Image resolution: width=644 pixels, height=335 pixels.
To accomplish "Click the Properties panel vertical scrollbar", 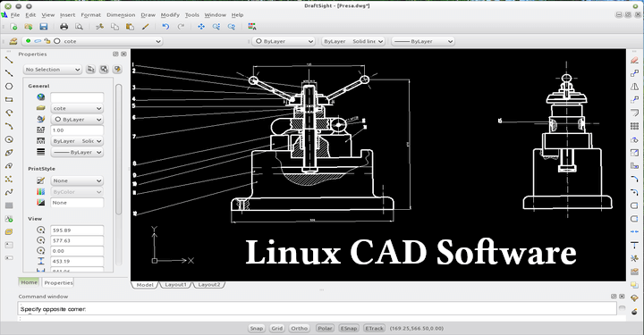I will (x=118, y=150).
